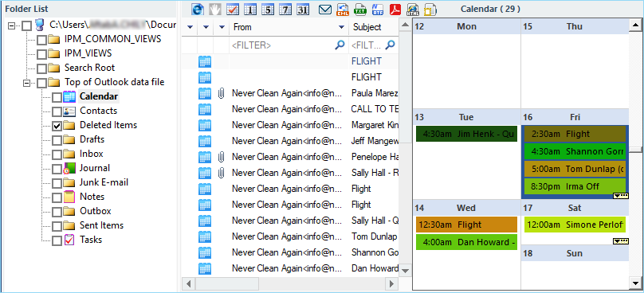Click attachment paperclip on Penelope row
644x293 pixels.
pos(221,157)
